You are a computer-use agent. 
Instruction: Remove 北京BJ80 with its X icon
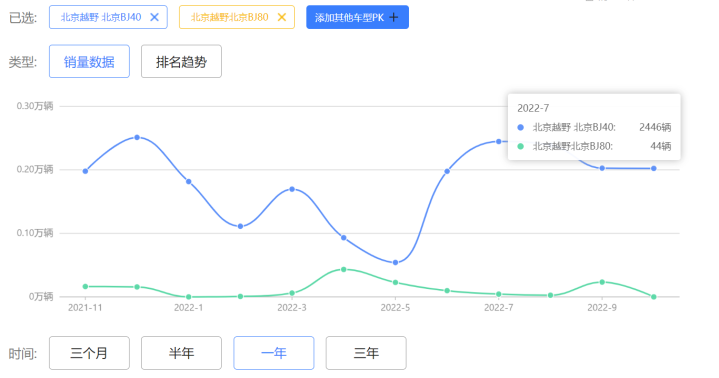(282, 17)
